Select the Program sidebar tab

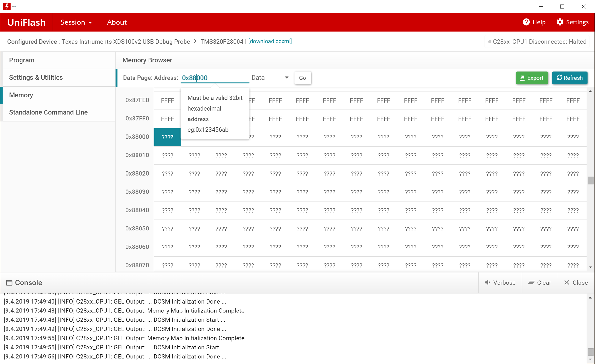pos(59,60)
